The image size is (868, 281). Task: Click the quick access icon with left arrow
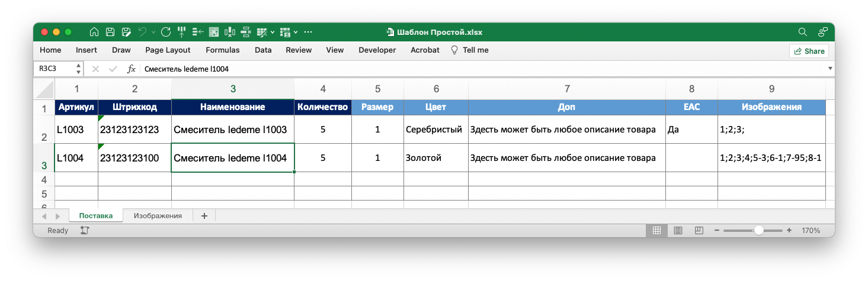pyautogui.click(x=198, y=32)
